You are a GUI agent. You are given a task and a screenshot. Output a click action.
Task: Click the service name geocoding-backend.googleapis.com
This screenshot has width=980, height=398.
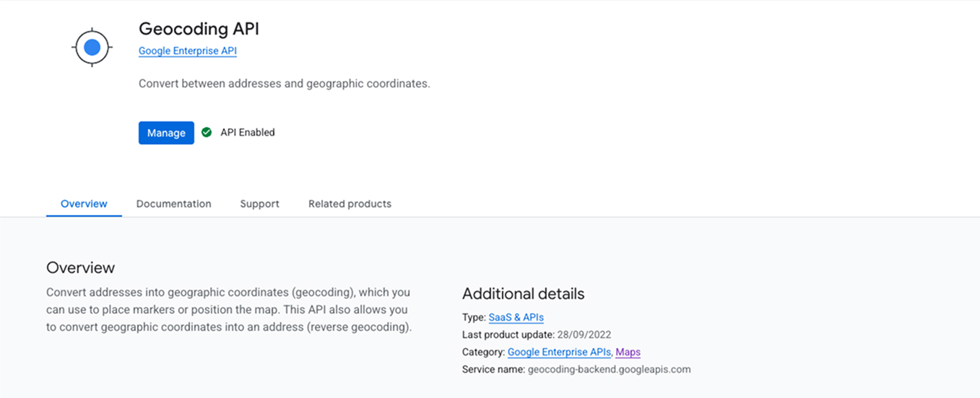[609, 369]
